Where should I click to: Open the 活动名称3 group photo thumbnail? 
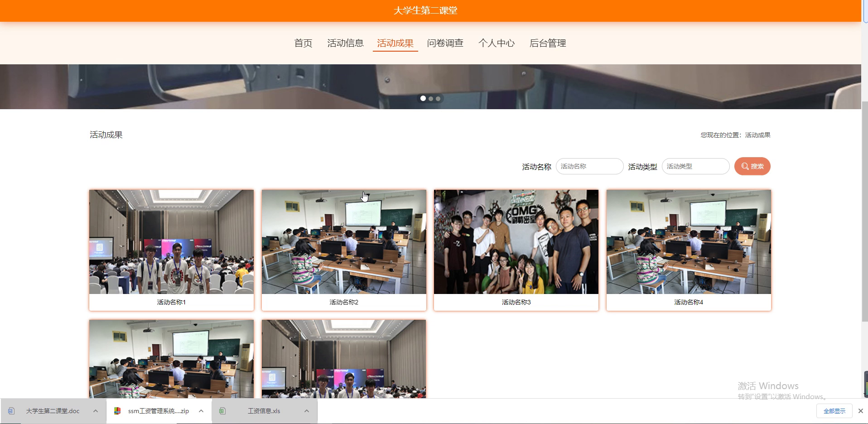coord(516,242)
